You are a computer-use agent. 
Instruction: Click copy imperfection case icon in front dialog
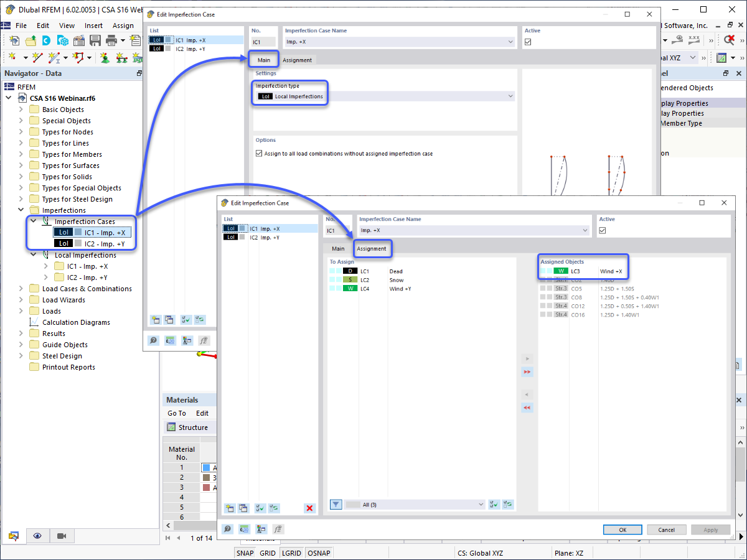click(243, 508)
